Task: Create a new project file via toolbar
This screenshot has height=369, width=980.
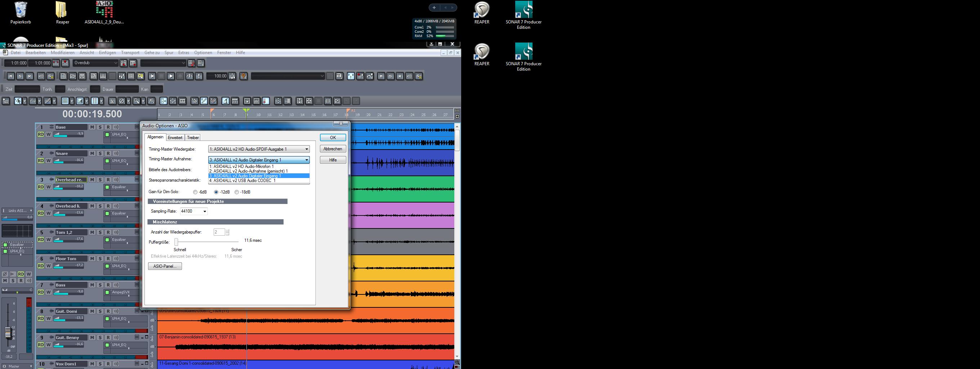Action: coord(63,76)
